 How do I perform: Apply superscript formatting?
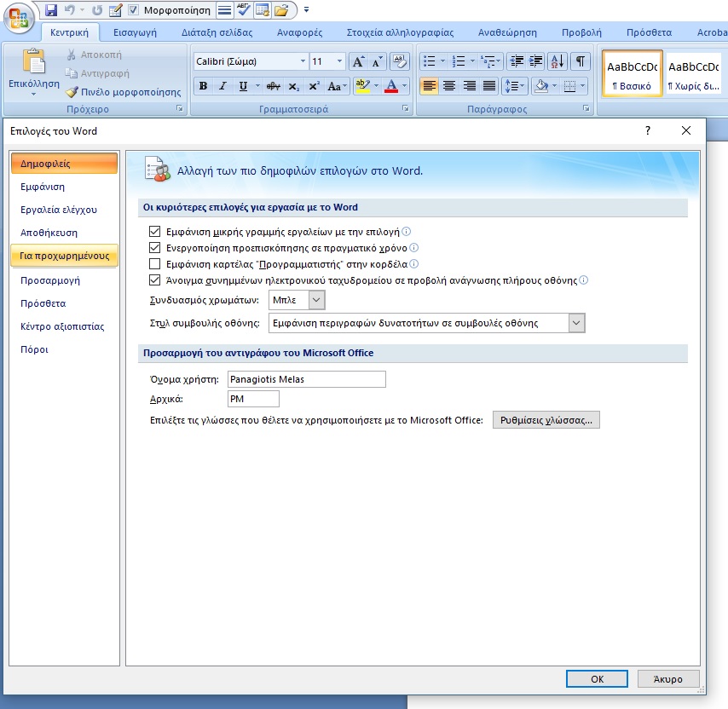[315, 86]
